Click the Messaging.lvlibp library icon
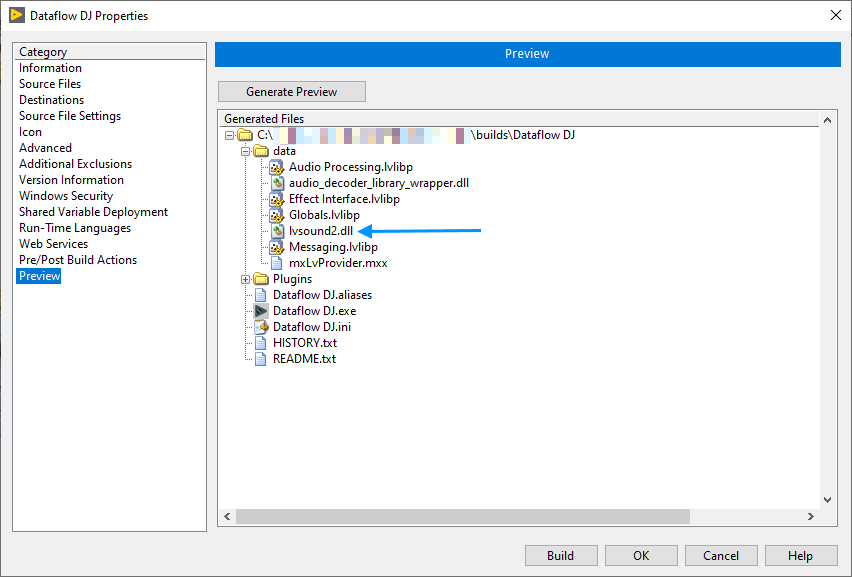The height and width of the screenshot is (577, 852). [x=277, y=247]
